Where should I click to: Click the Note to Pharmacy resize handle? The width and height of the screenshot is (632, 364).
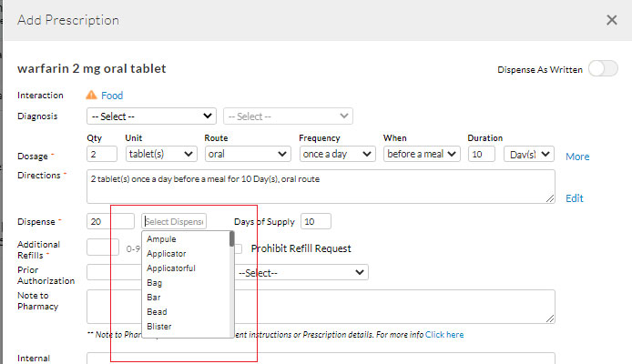tap(550, 318)
